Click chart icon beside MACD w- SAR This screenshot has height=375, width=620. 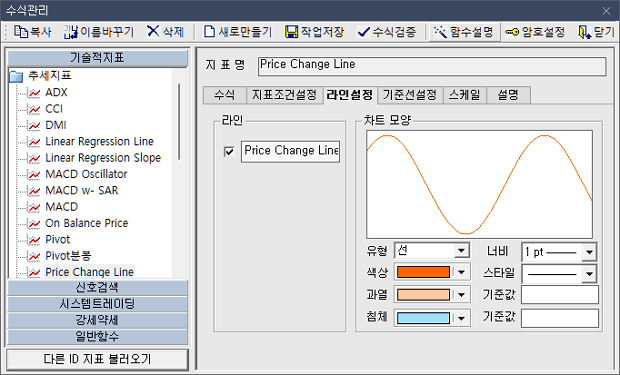(34, 191)
